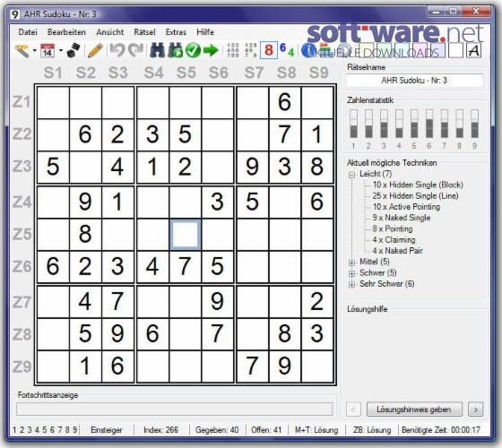Open the dropdown arrow beside the wand icon
This screenshot has width=502, height=448.
[34, 50]
